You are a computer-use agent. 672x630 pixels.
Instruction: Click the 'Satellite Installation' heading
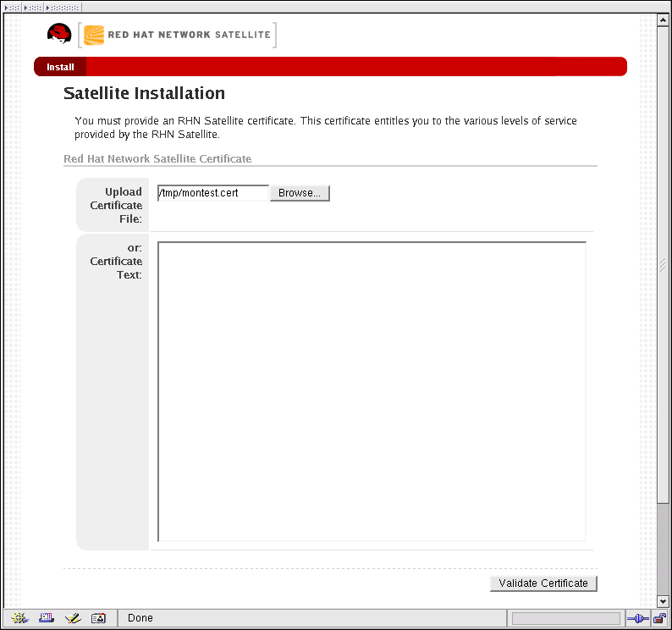point(144,93)
